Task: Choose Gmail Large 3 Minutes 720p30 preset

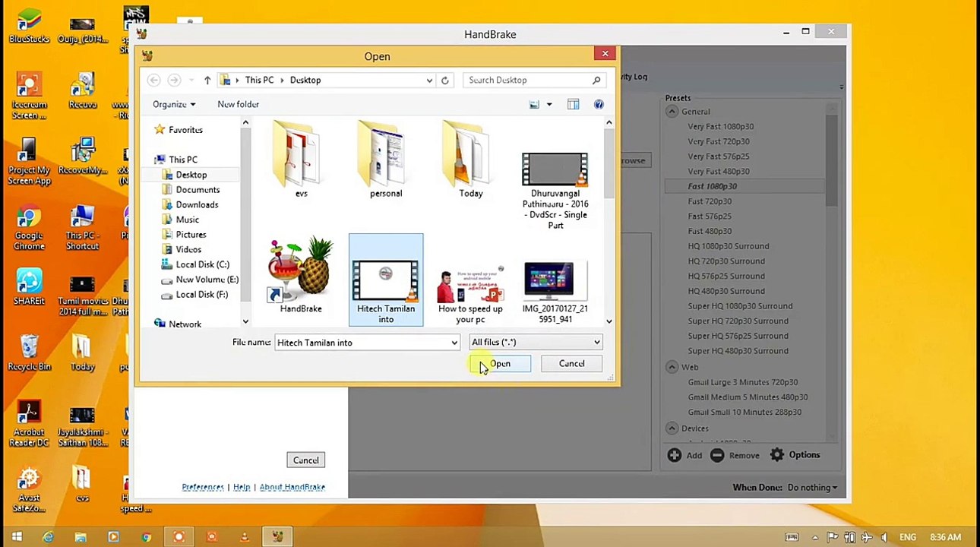Action: 742,382
